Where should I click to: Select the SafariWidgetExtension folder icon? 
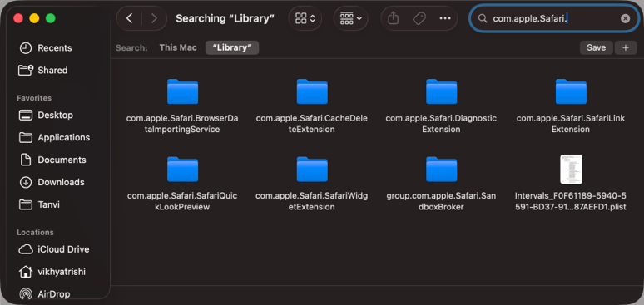(x=312, y=170)
